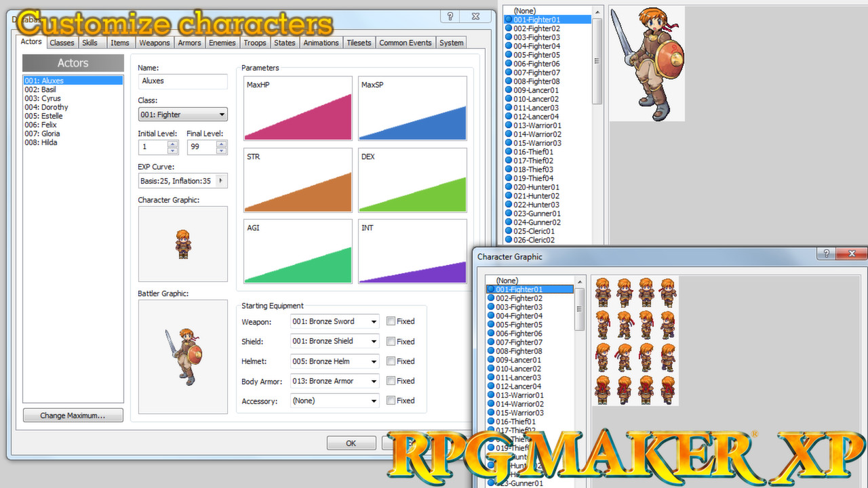Click the fighter sprite sheet preview

[635, 339]
